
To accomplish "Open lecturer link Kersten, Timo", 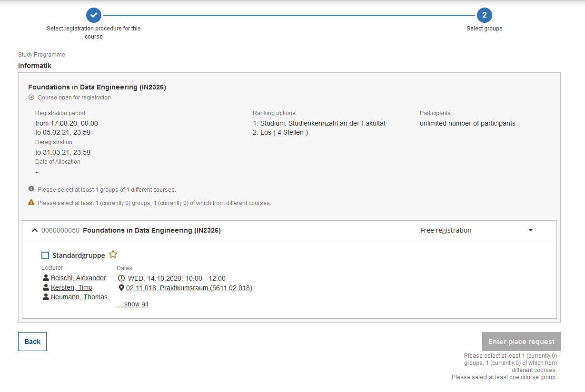I will pos(71,287).
